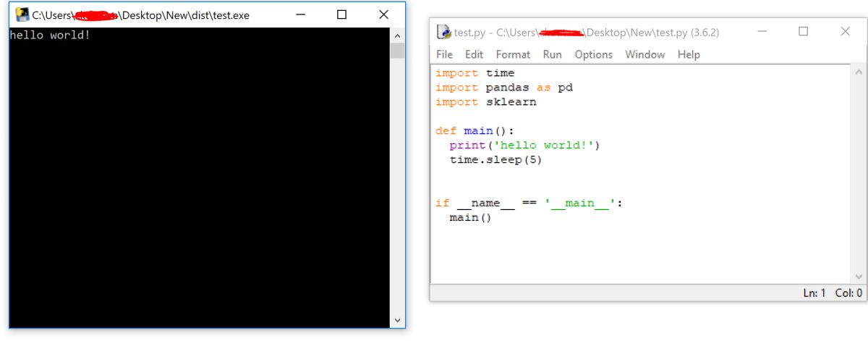The image size is (868, 341).
Task: Click the console scrollbar thumb
Action: 397,50
